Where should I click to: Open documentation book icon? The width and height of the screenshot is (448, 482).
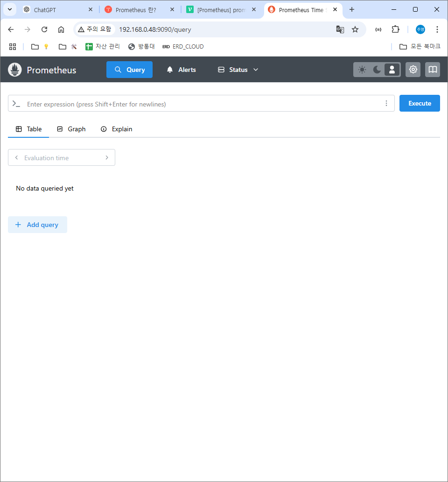[x=433, y=70]
